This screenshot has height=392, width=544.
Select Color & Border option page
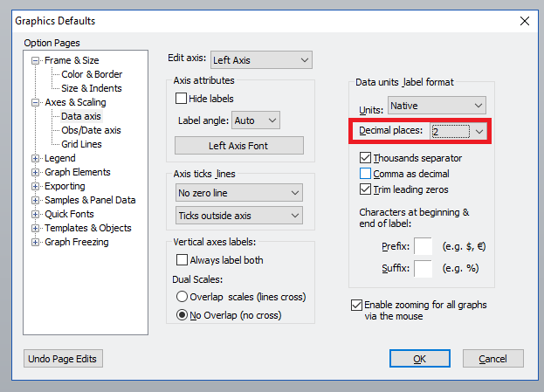91,74
